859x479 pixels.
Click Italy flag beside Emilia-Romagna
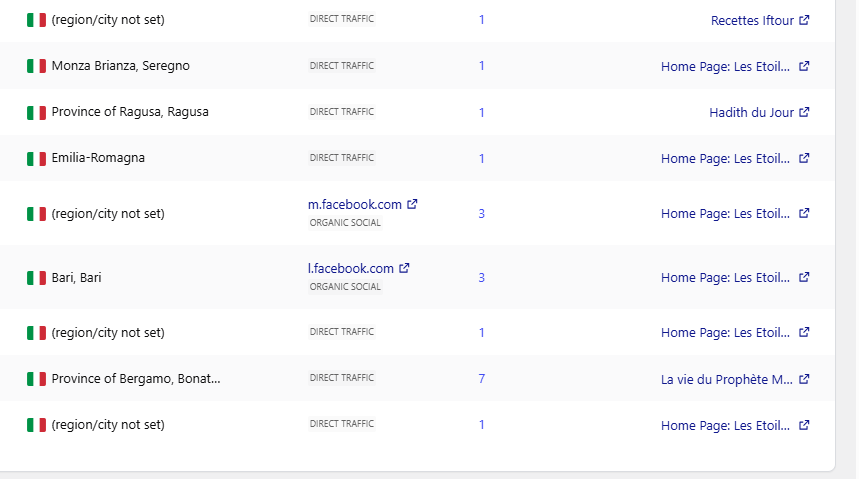[37, 158]
